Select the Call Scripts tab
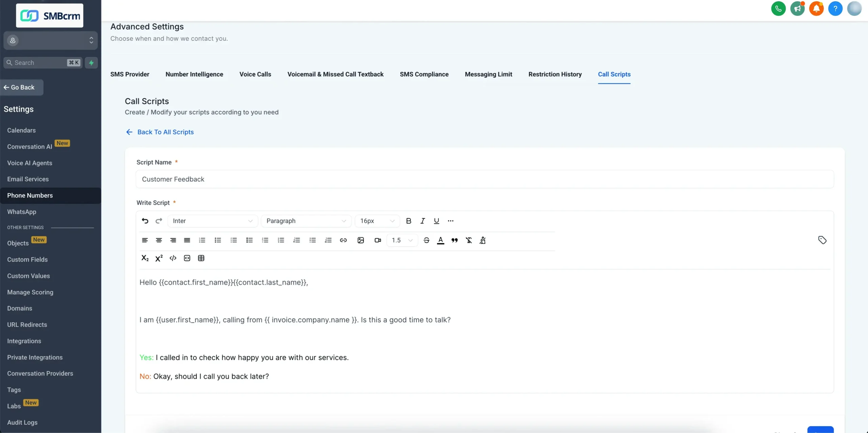The image size is (868, 433). (x=614, y=74)
